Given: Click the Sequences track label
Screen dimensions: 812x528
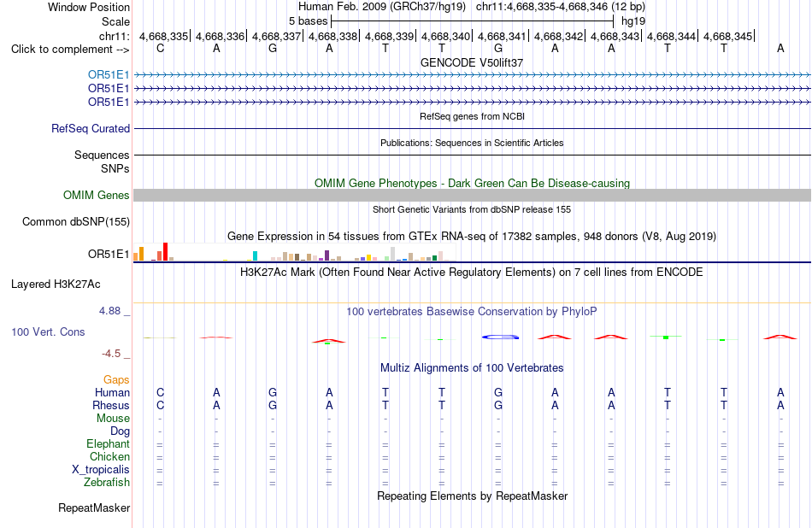Looking at the screenshot, I should pos(102,155).
